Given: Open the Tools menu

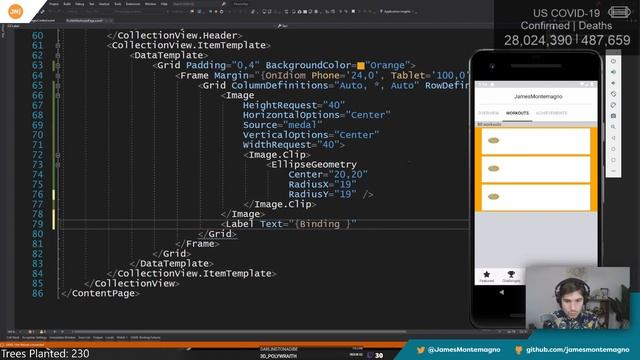Looking at the screenshot, I should click(118, 4).
